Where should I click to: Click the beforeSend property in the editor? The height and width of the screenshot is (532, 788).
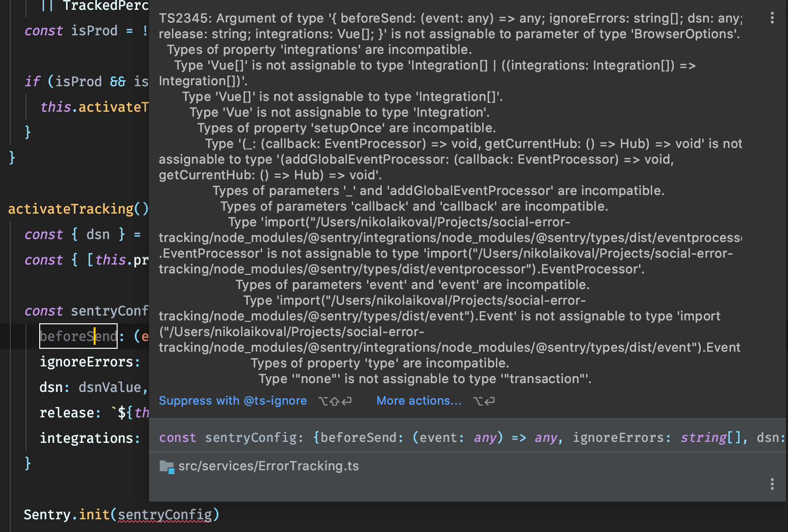tap(78, 336)
